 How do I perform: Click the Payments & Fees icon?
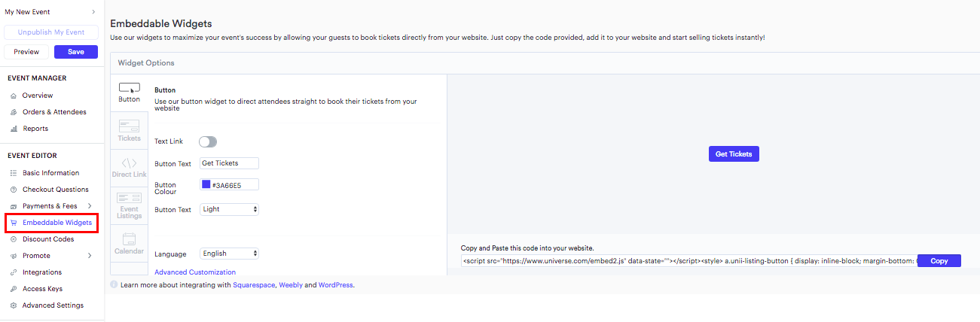pos(13,206)
